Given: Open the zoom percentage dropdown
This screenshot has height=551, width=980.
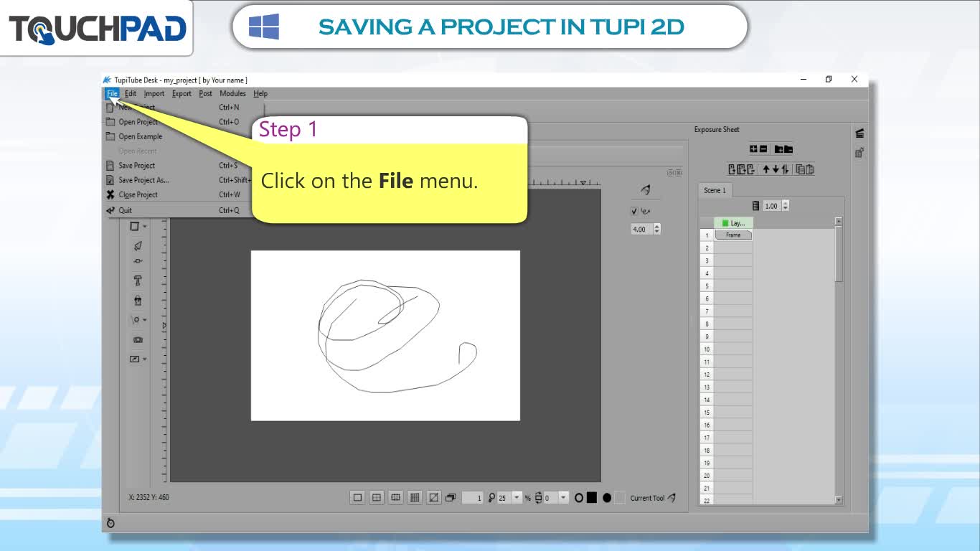Looking at the screenshot, I should [x=517, y=498].
